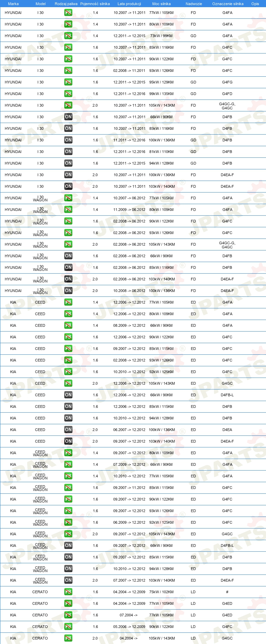Click petrol icon in Hyundai I 30 99kW/135KM row
The image size is (266, 644).
click(x=68, y=94)
